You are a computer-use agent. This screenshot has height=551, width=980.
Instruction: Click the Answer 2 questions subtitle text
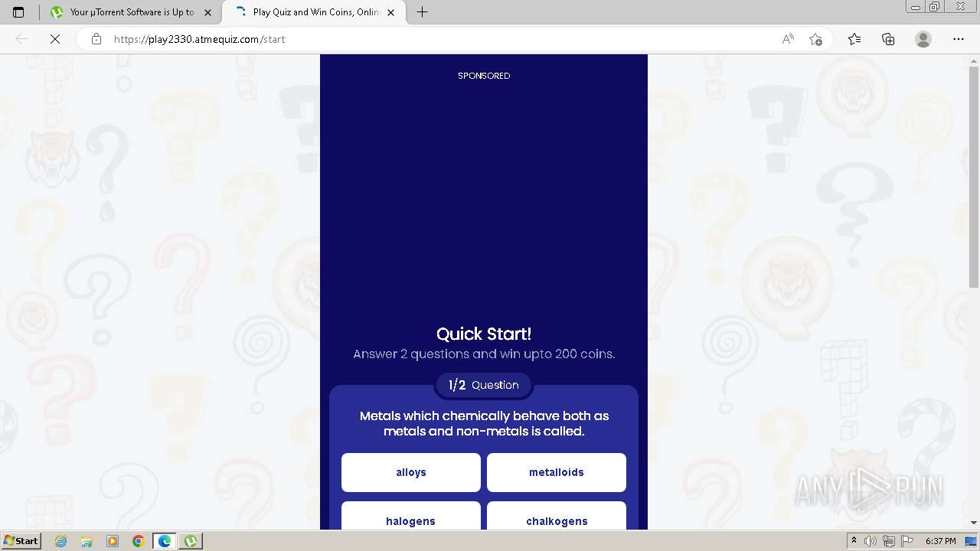click(484, 354)
